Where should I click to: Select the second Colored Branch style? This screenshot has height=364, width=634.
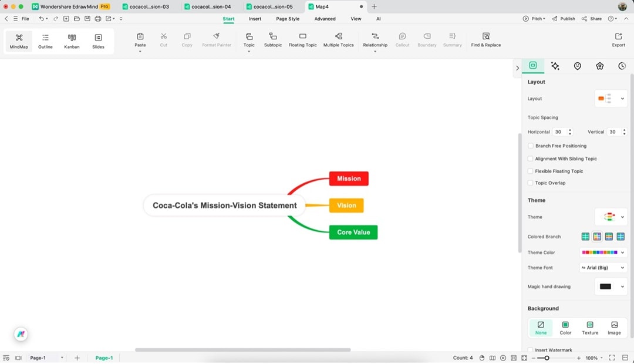[597, 237]
